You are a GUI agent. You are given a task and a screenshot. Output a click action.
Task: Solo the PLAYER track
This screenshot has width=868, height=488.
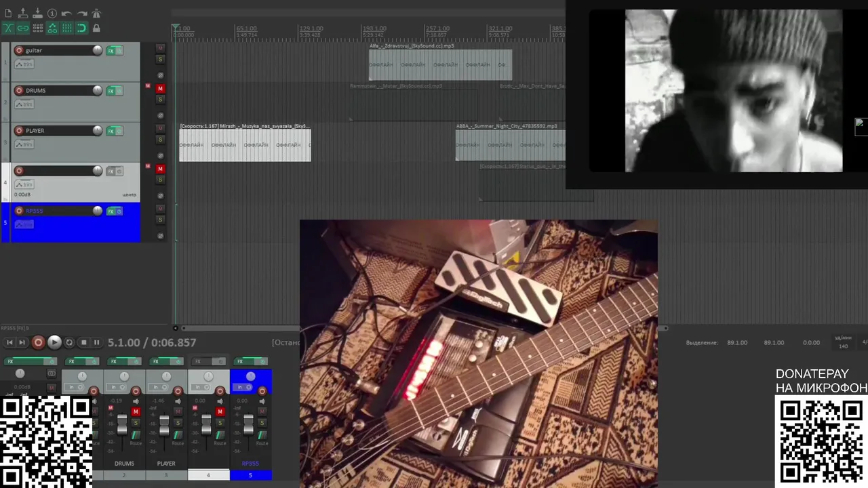(x=161, y=140)
